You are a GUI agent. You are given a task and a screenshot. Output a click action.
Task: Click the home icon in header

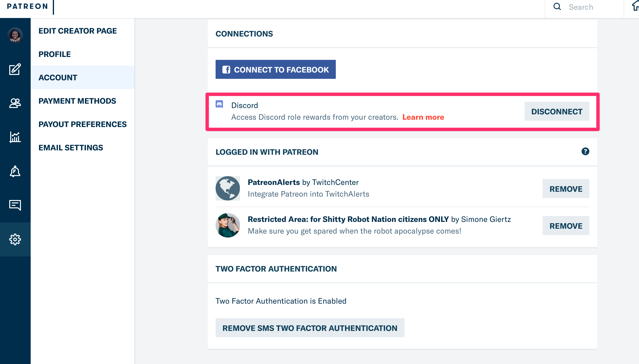coord(636,6)
